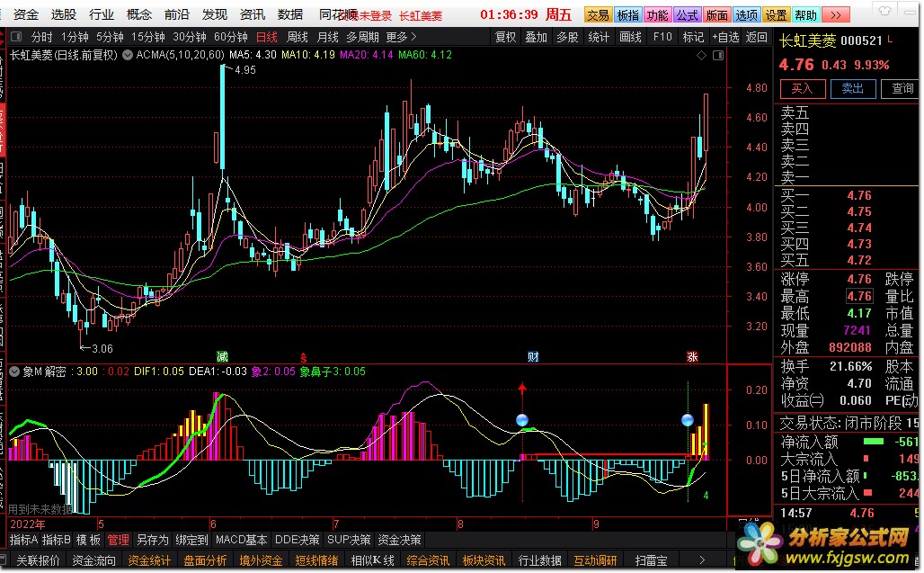Click the red 买入 buy button

tap(802, 89)
